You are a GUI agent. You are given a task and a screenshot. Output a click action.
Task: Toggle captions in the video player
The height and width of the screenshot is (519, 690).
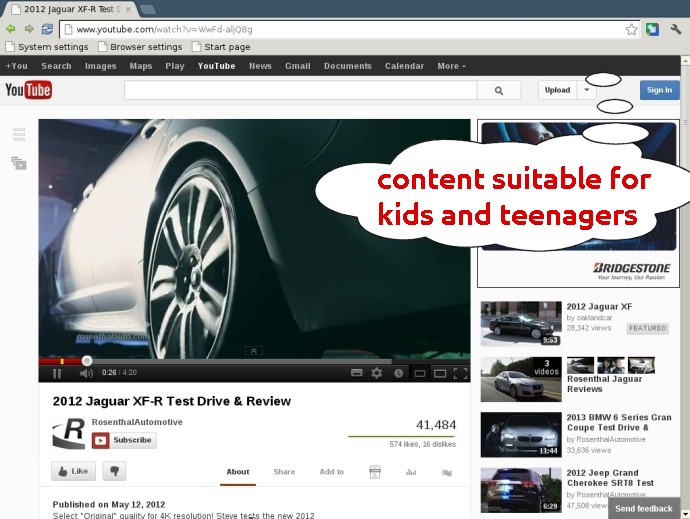coord(356,373)
